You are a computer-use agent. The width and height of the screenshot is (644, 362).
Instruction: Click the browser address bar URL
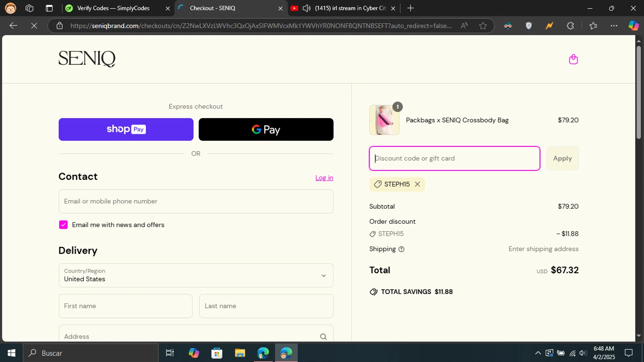(x=261, y=26)
